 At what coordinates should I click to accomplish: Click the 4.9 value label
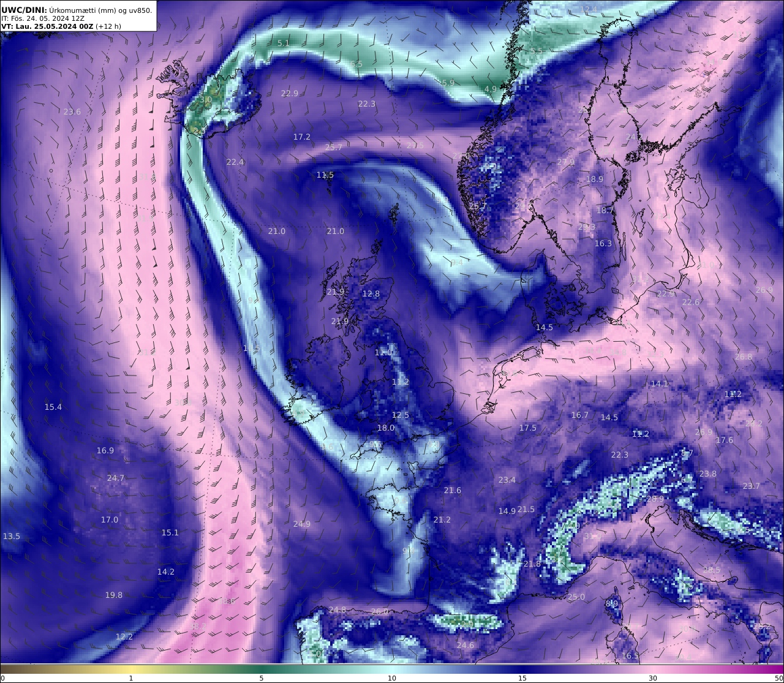point(491,89)
